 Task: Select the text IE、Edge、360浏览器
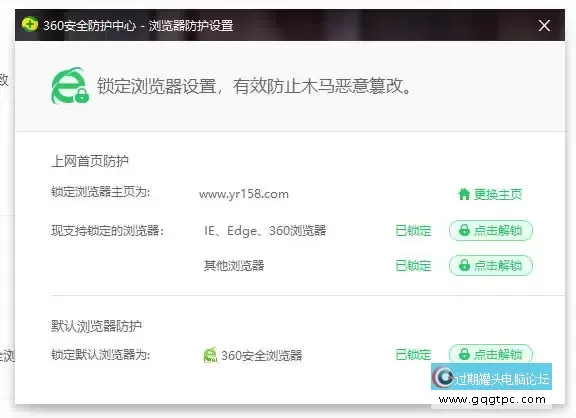[x=265, y=231]
